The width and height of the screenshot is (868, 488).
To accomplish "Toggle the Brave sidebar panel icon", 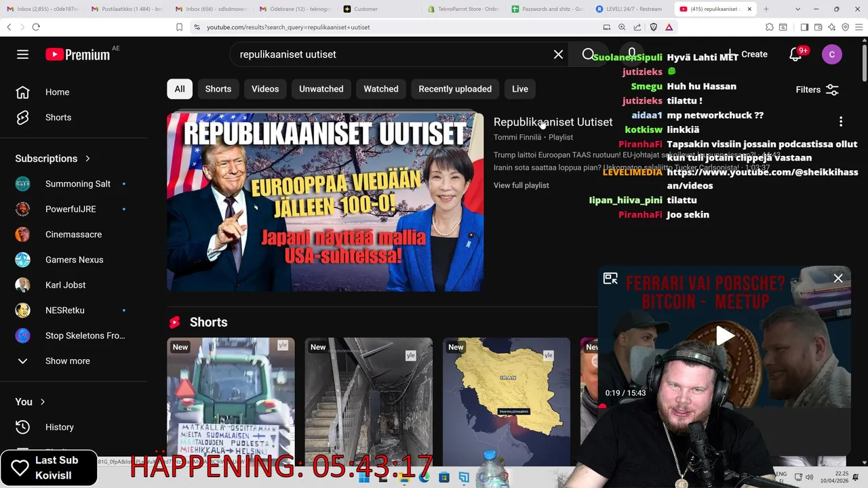I will click(804, 27).
